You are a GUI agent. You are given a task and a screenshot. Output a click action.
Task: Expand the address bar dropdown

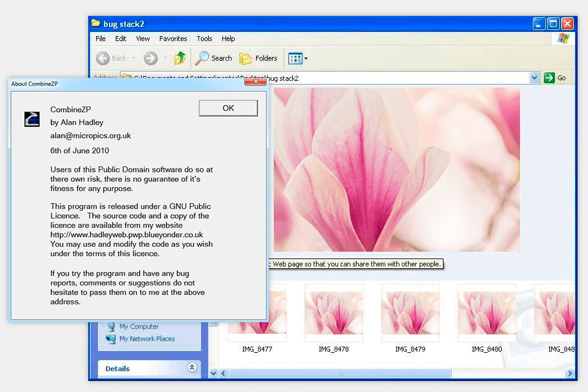tap(533, 78)
